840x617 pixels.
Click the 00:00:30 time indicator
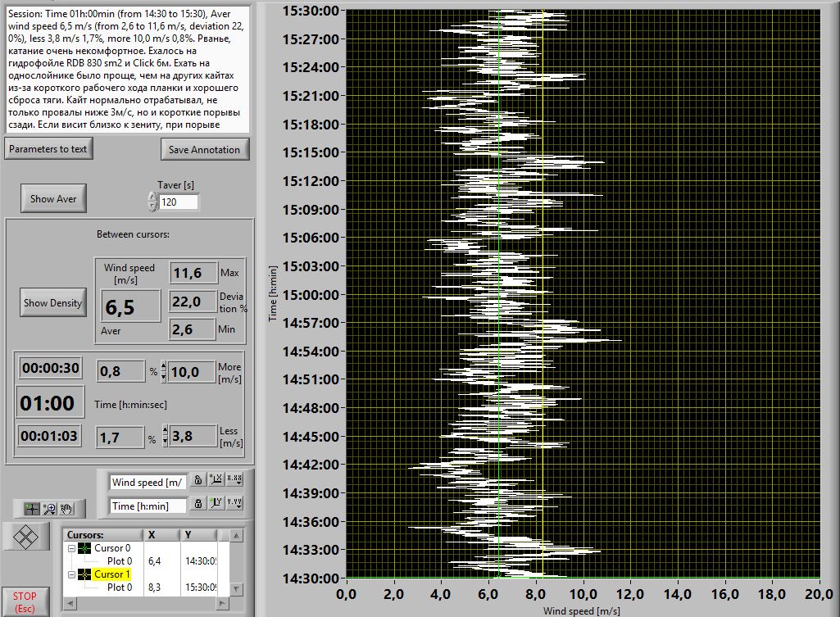pyautogui.click(x=50, y=368)
